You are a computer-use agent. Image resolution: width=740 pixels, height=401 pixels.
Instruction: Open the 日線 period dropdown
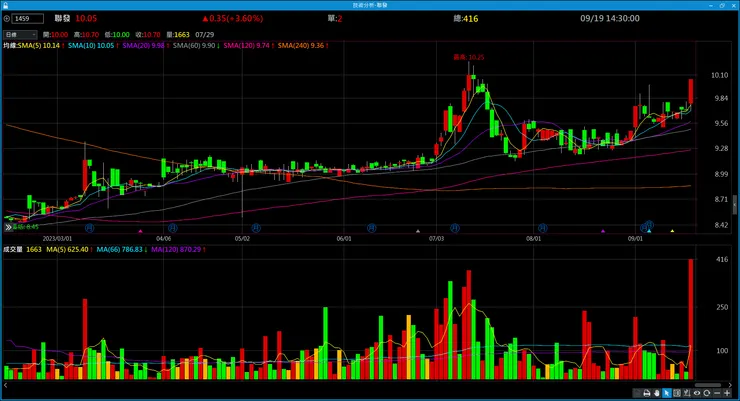click(x=20, y=35)
